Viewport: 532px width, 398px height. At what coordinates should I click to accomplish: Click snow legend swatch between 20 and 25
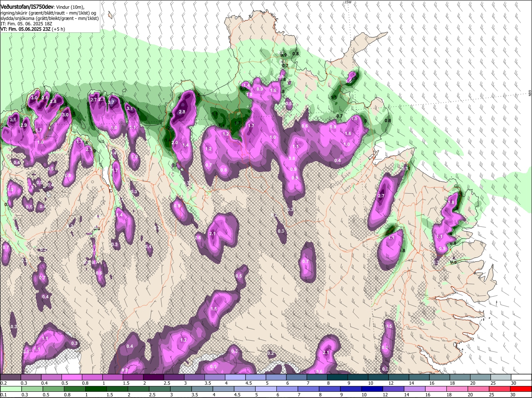(x=480, y=377)
